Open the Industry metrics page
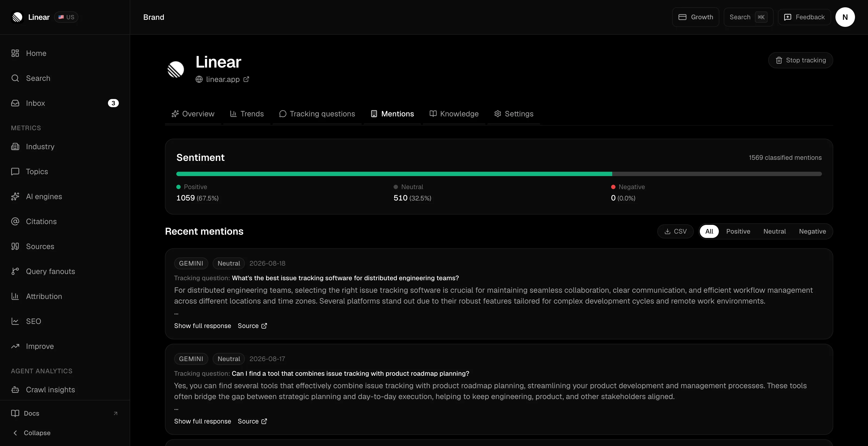Viewport: 868px width, 446px height. [x=65, y=147]
